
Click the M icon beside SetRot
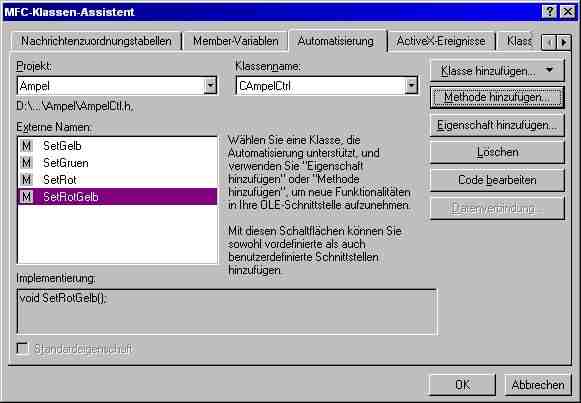pyautogui.click(x=26, y=180)
